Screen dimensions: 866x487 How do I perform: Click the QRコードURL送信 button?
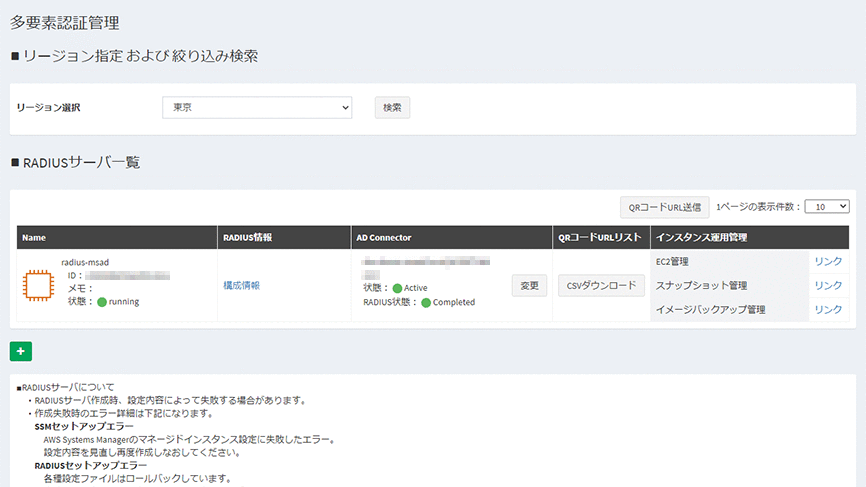[x=665, y=207]
